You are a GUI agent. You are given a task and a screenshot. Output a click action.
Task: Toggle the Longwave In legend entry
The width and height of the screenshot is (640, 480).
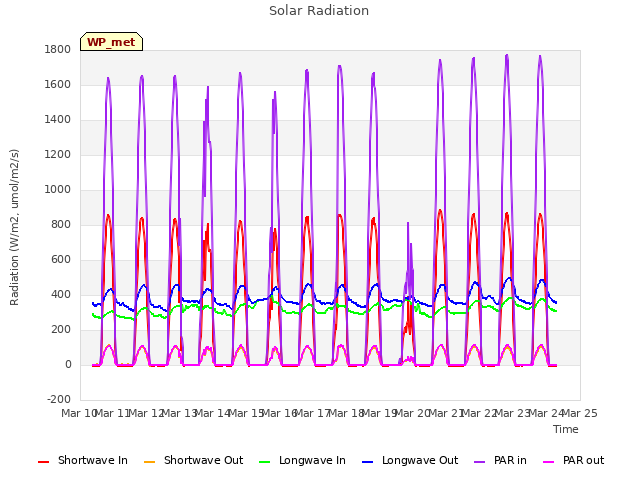tap(302, 460)
